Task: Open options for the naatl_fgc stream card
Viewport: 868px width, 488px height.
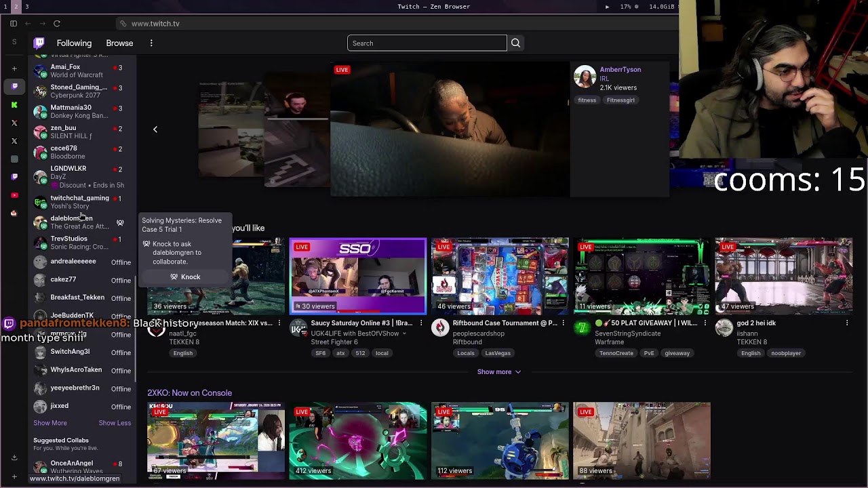Action: (279, 323)
